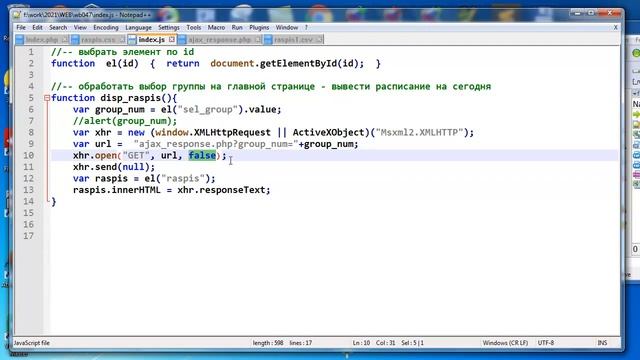Open the Encoding menu
This screenshot has width=640, height=360.
click(106, 27)
